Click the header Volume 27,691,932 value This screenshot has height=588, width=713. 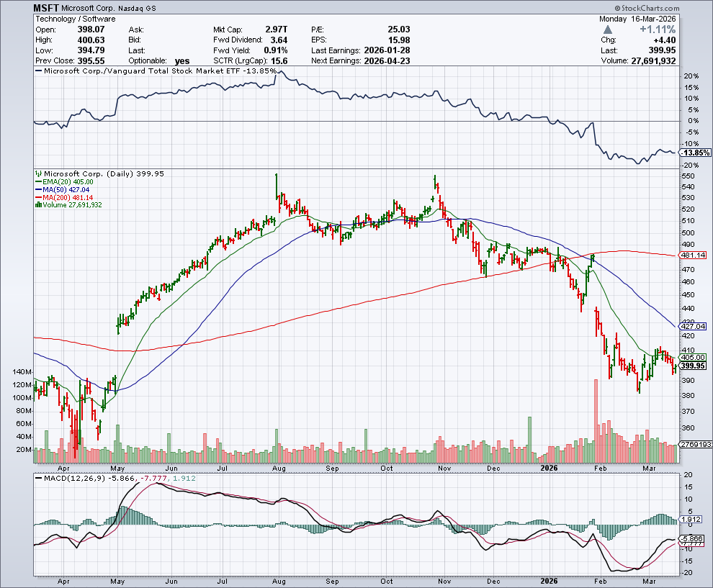(x=653, y=61)
